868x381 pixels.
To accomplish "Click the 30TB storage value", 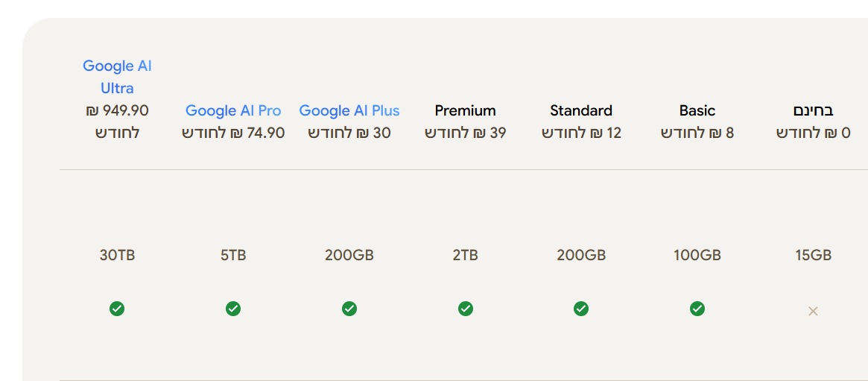I will click(117, 255).
